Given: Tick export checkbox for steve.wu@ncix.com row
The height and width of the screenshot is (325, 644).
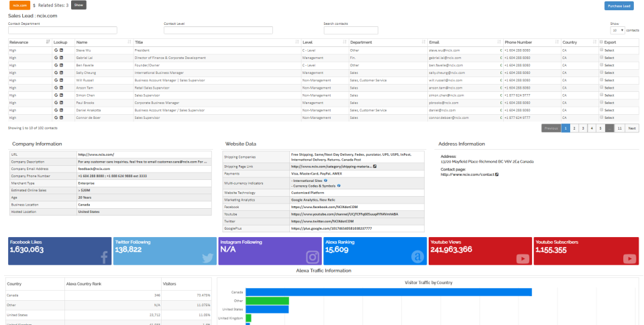Looking at the screenshot, I should [x=601, y=50].
